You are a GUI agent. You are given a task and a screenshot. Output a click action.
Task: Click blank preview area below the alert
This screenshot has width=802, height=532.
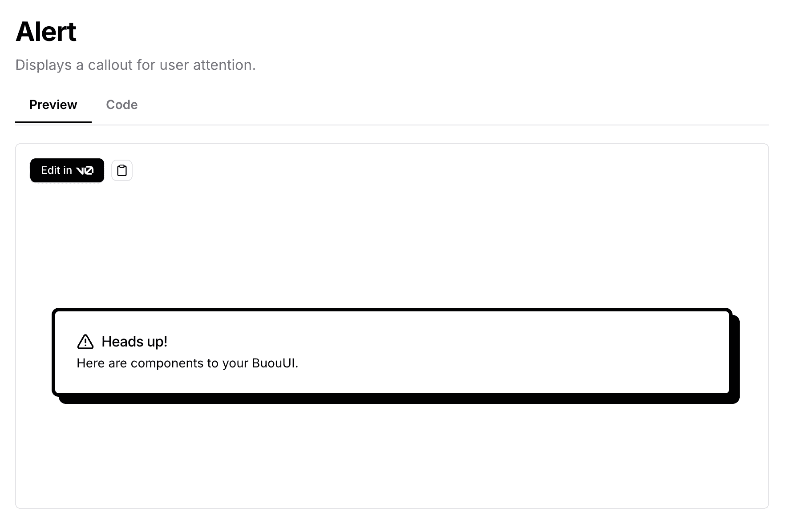coord(392,454)
